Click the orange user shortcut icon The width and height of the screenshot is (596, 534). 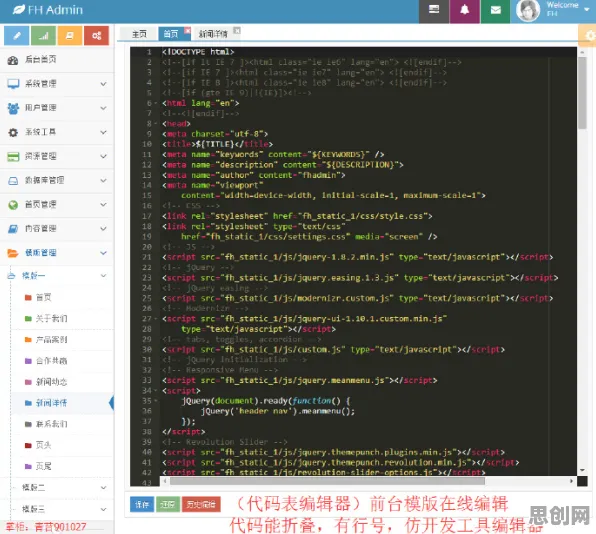pos(70,36)
